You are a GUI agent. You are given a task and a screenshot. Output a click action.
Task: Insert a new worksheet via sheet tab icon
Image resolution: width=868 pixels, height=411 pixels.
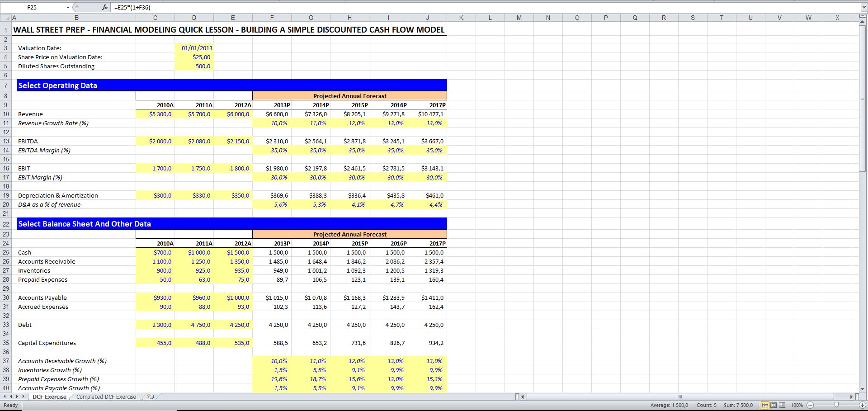151,397
